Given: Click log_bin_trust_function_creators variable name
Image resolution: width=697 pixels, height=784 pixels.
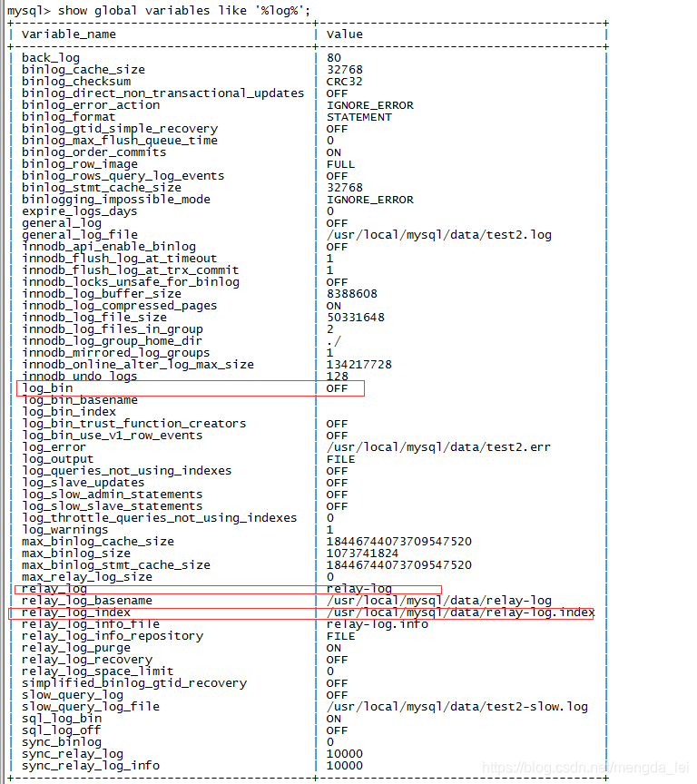Looking at the screenshot, I should point(134,424).
